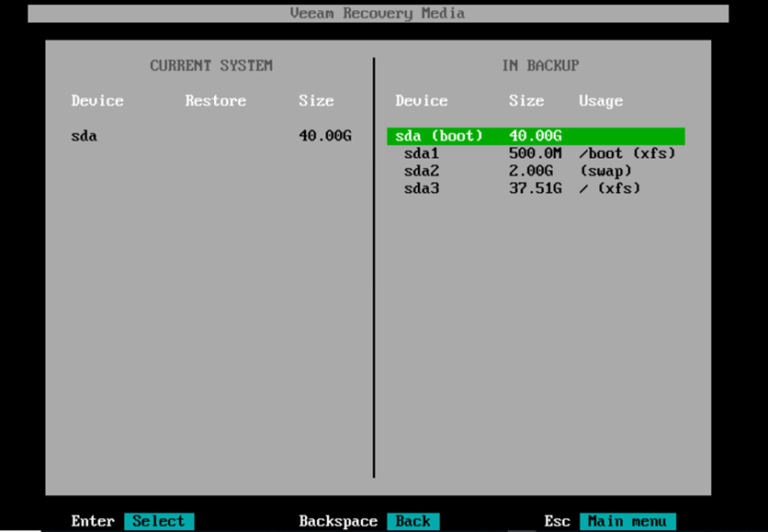
Task: Click the 40.00G size in Current System
Action: pos(324,136)
